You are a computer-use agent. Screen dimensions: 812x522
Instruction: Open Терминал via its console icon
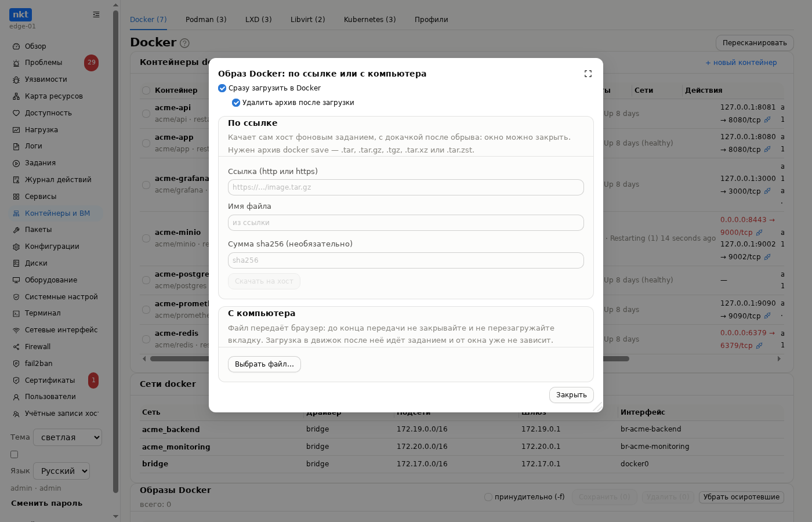(16, 313)
